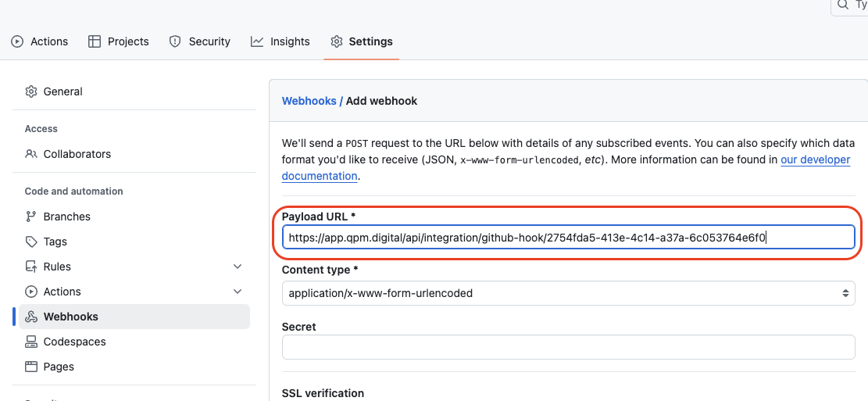Click the Collaborators people icon
The image size is (868, 401).
point(31,154)
